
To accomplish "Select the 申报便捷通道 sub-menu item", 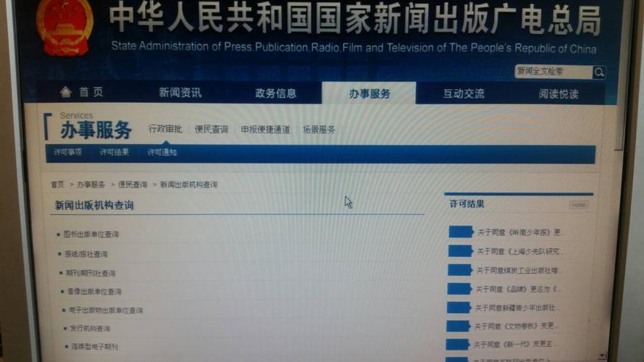I will (265, 130).
